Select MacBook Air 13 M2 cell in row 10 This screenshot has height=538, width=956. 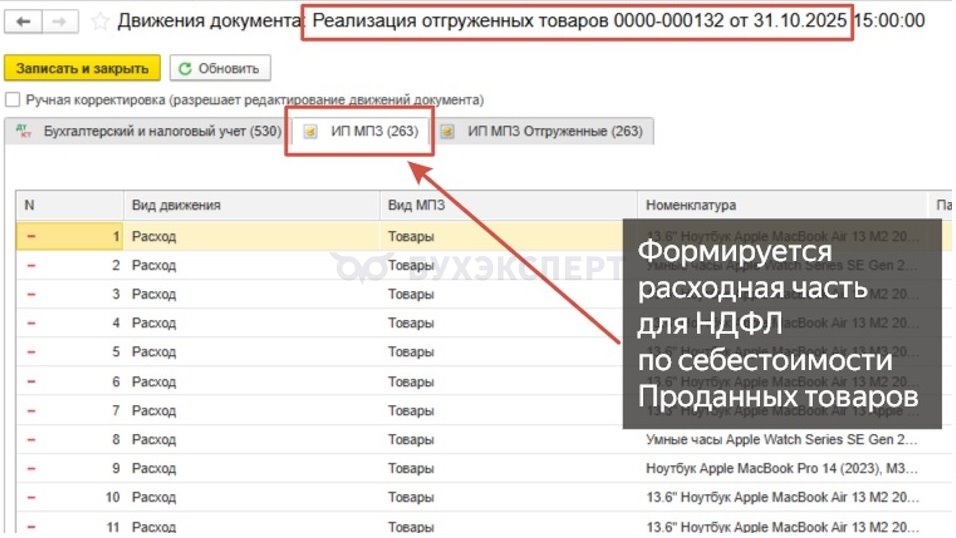point(782,497)
